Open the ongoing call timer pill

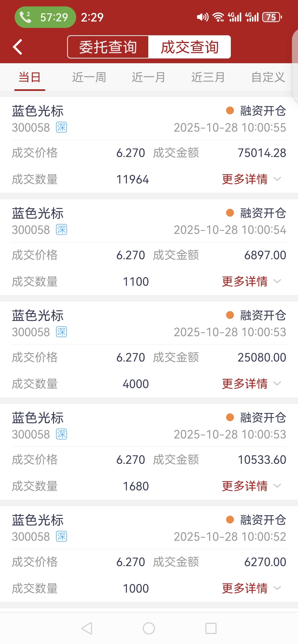coord(45,17)
